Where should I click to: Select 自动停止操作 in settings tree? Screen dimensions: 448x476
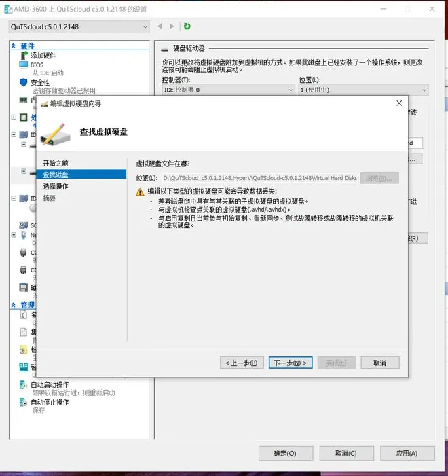point(50,402)
